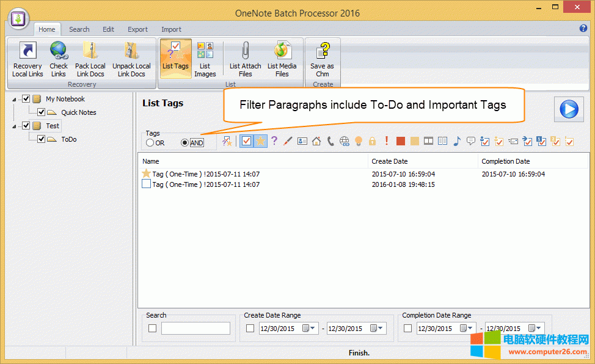
Task: Open the Search ribbon tab
Action: [79, 29]
